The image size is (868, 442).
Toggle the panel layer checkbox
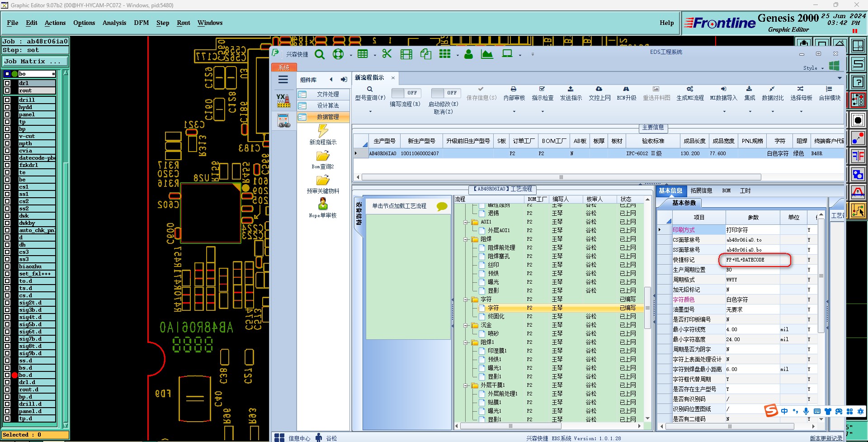click(7, 114)
